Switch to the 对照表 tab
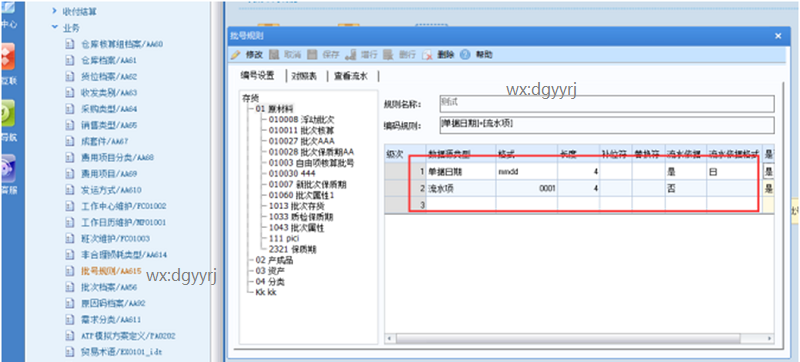The width and height of the screenshot is (800, 362). (304, 76)
